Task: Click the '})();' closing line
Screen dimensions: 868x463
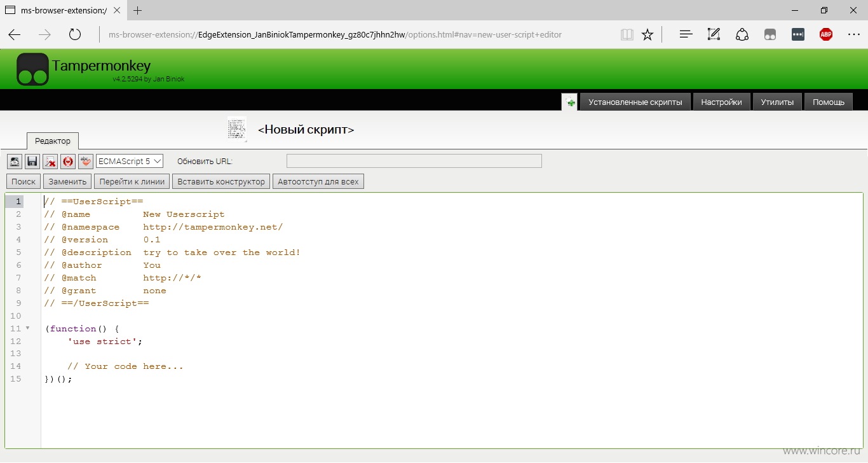Action: 58,379
